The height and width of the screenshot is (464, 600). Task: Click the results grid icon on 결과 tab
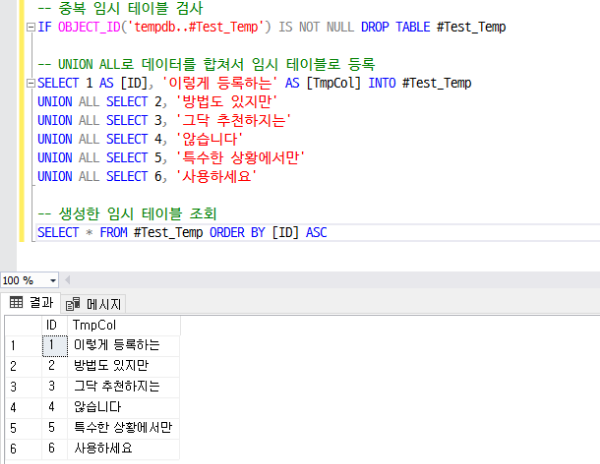(16, 303)
